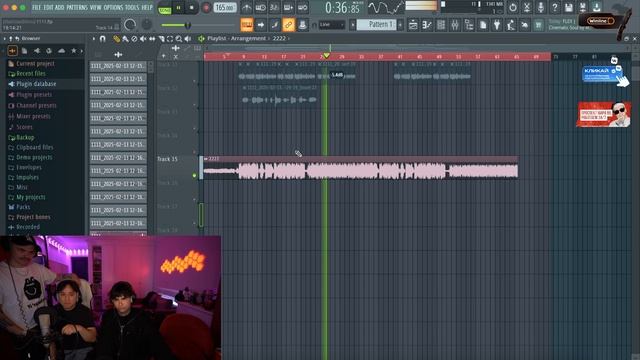
Task: Expand the Recent files folder
Action: tap(27, 73)
